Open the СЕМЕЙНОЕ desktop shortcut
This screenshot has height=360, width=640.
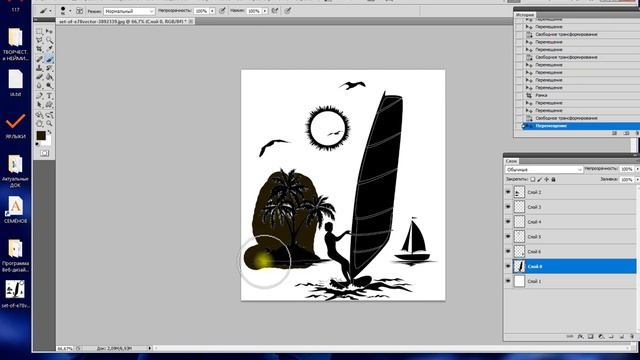click(16, 209)
